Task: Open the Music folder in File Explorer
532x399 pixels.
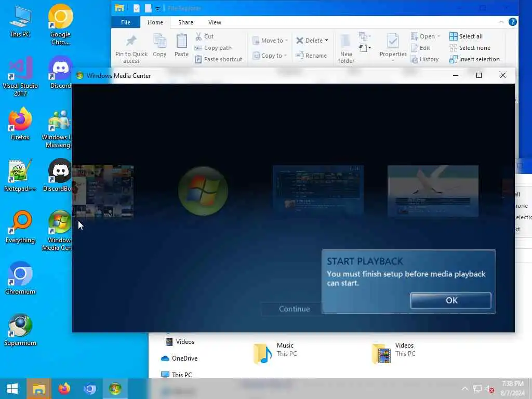Action: [x=275, y=353]
